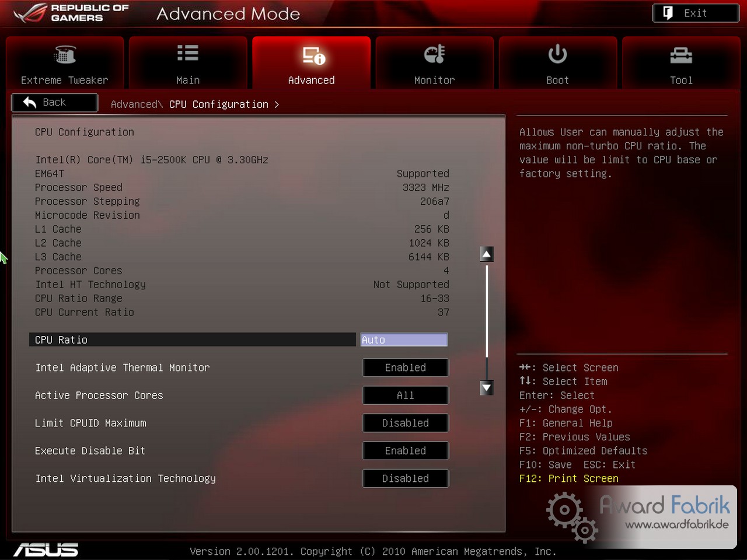This screenshot has height=560, width=747.
Task: Click the scroll down arrow
Action: tap(487, 387)
